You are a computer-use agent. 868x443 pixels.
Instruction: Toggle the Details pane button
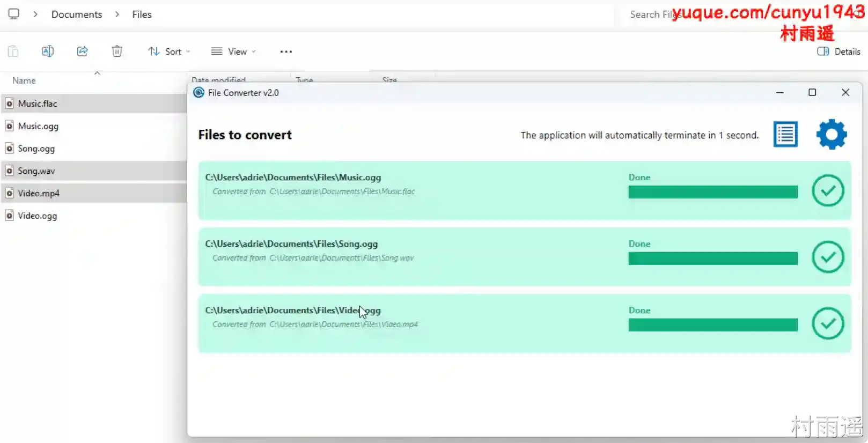point(838,51)
